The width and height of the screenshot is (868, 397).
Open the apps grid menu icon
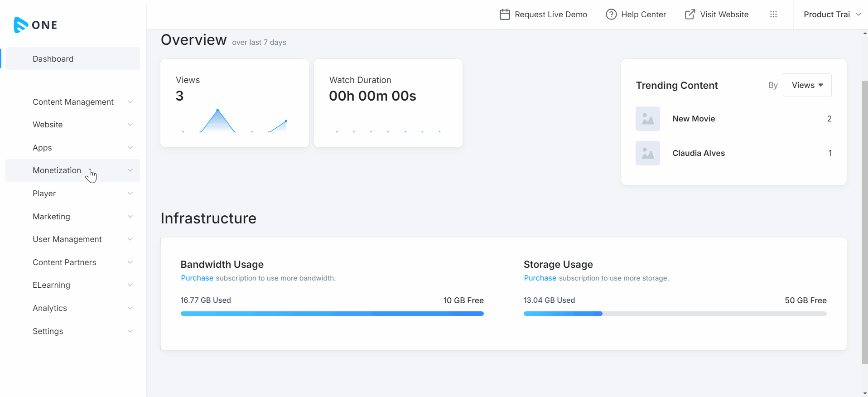(773, 15)
